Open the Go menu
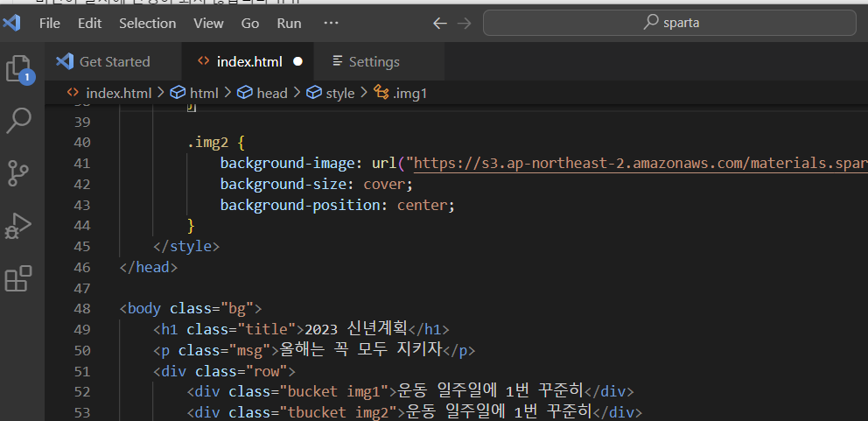Image resolution: width=868 pixels, height=421 pixels. pos(250,24)
